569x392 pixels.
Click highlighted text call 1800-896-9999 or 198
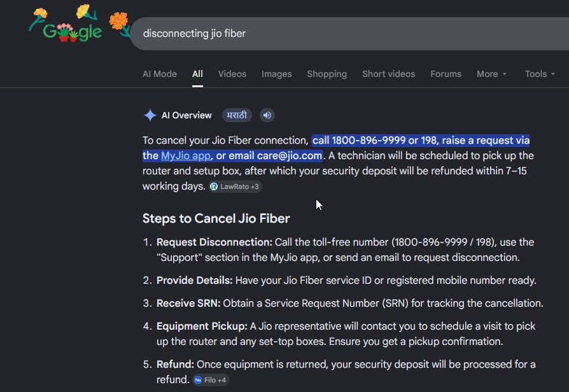click(x=376, y=141)
